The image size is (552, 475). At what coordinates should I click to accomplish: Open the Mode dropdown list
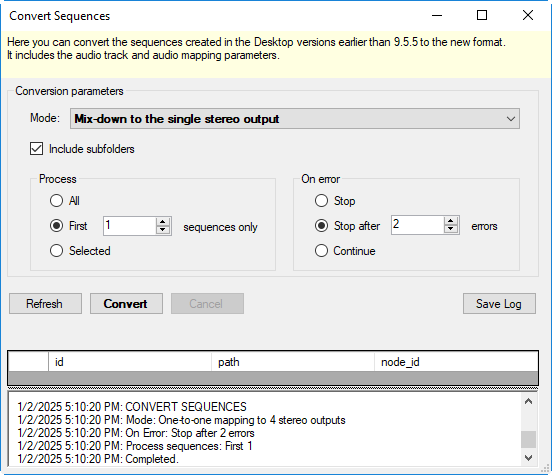pos(295,119)
